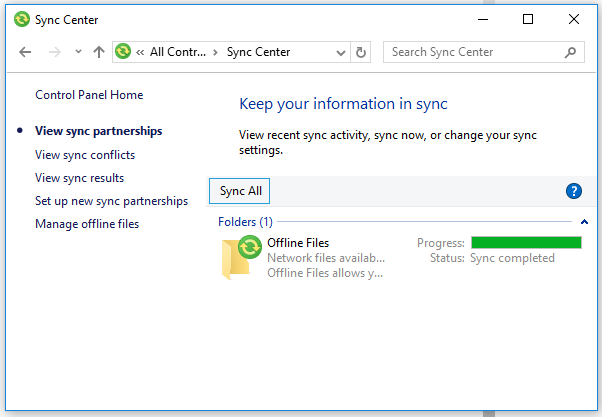This screenshot has width=602, height=417.
Task: Open the recent locations dropdown arrow
Action: [x=77, y=52]
